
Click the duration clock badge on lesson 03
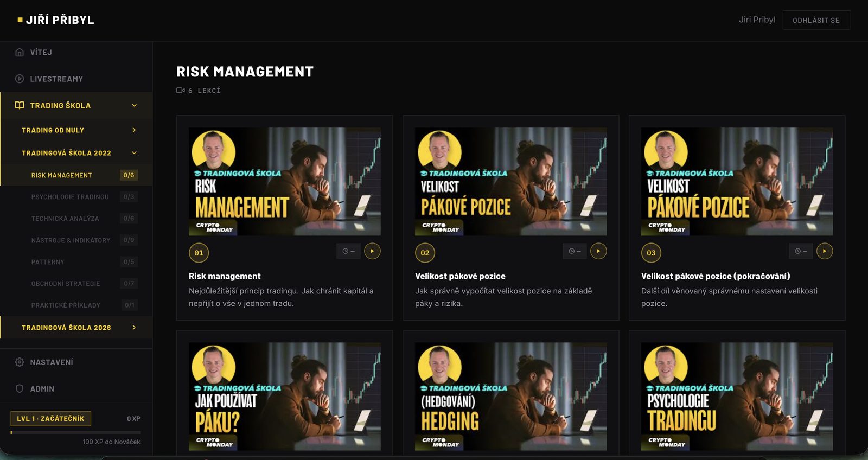pyautogui.click(x=801, y=251)
